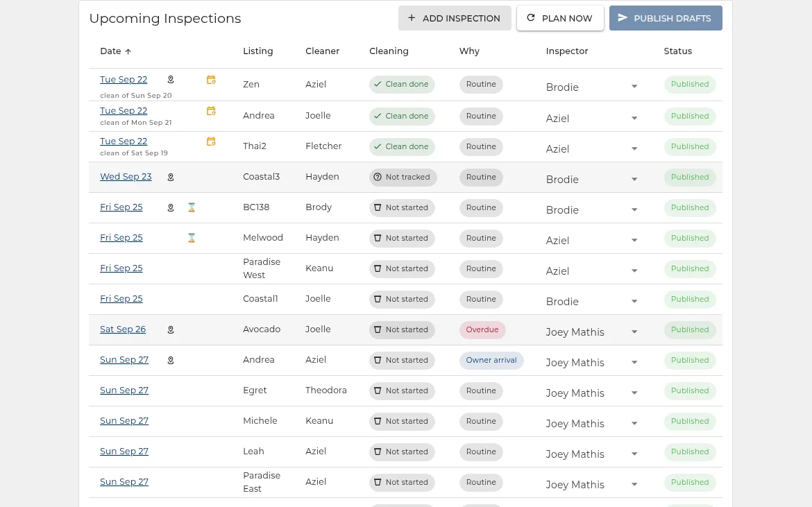This screenshot has width=812, height=507.
Task: Click the Paradise West listing name
Action: pos(262,268)
